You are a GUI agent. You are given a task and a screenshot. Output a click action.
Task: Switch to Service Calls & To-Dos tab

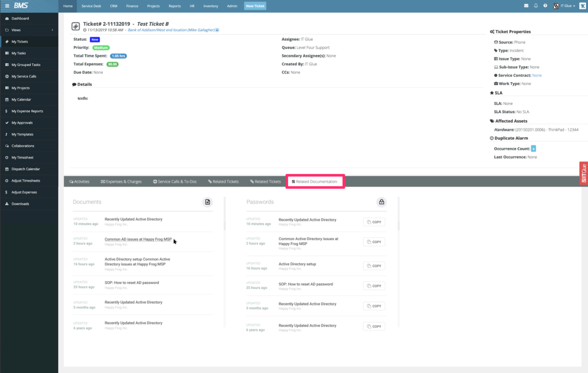point(175,181)
